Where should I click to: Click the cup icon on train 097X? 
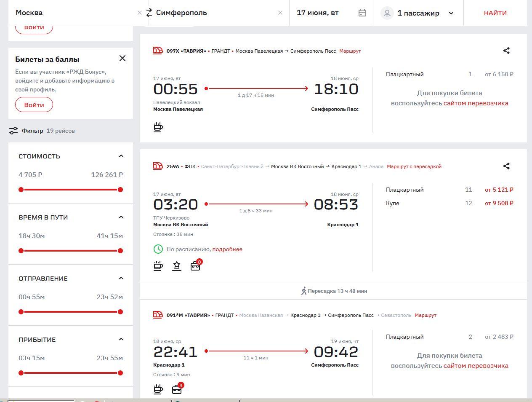158,127
